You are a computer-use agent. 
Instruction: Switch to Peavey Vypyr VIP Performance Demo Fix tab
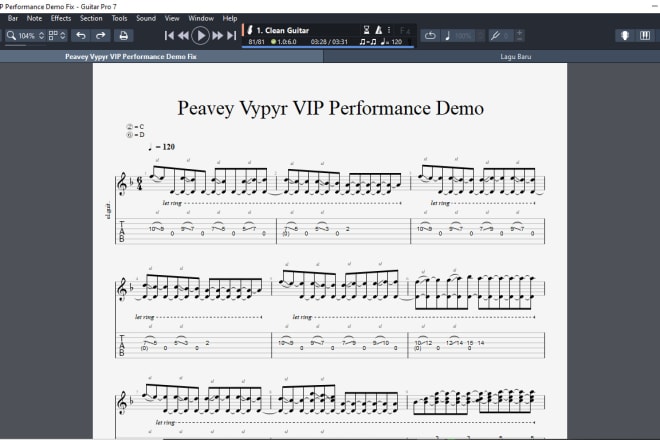162,56
